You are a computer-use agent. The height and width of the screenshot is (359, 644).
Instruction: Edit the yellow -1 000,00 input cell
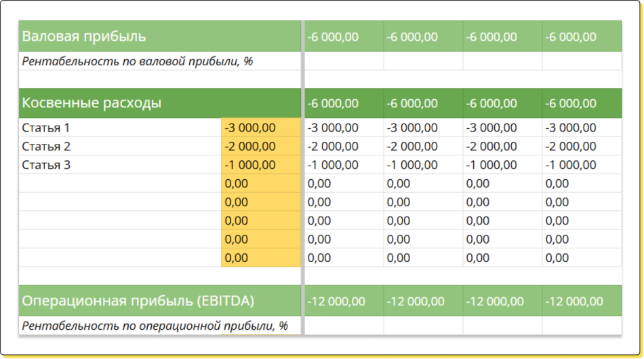(x=261, y=164)
